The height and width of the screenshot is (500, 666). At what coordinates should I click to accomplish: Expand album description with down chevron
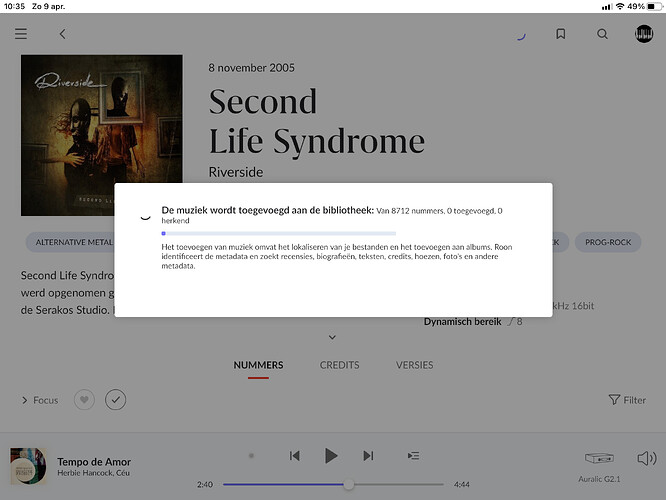coord(333,337)
